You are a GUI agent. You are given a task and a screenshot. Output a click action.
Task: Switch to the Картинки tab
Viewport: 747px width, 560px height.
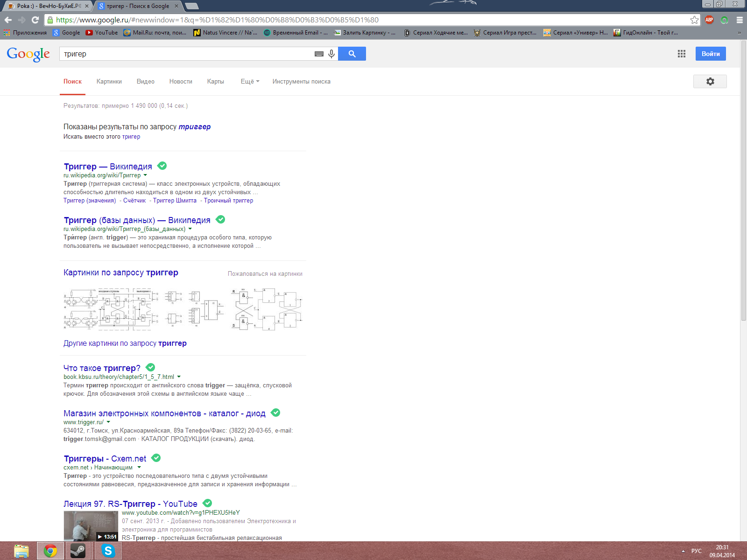tap(109, 82)
